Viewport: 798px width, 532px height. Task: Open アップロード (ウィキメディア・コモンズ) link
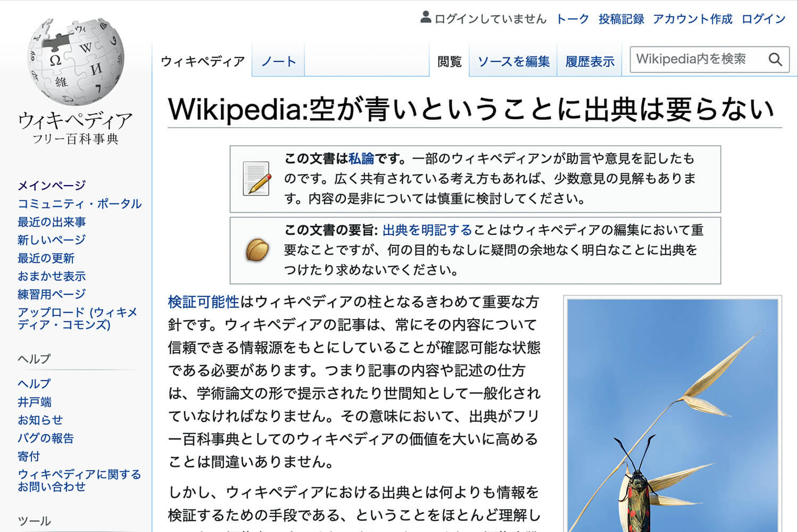tap(78, 318)
